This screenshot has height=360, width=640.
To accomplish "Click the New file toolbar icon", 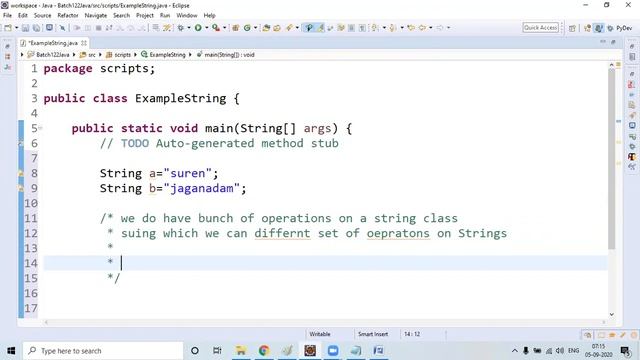I will (8, 28).
